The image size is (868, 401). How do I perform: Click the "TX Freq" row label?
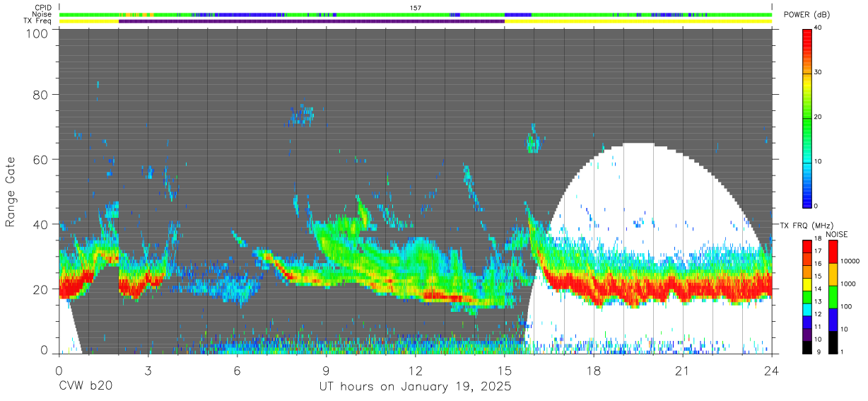point(38,21)
